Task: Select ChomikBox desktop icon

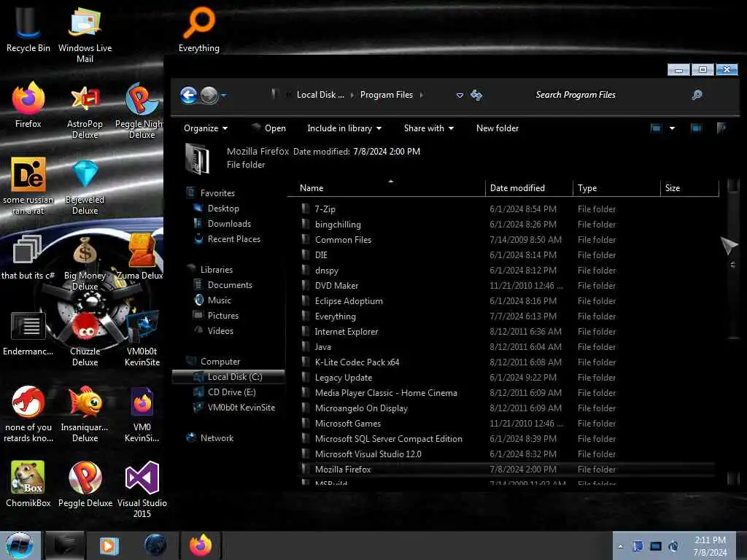Action: 28,484
